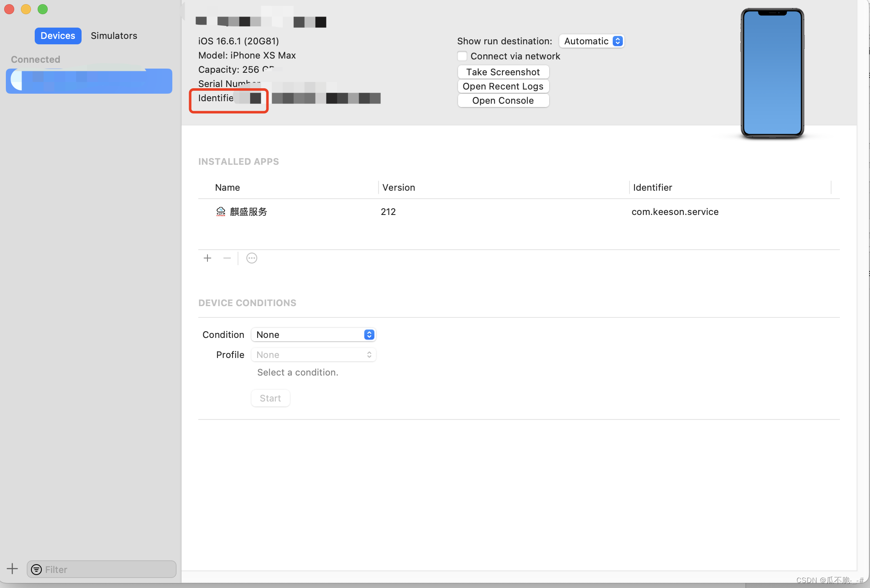Click the add app plus icon
Viewport: 870px width, 588px height.
click(207, 258)
